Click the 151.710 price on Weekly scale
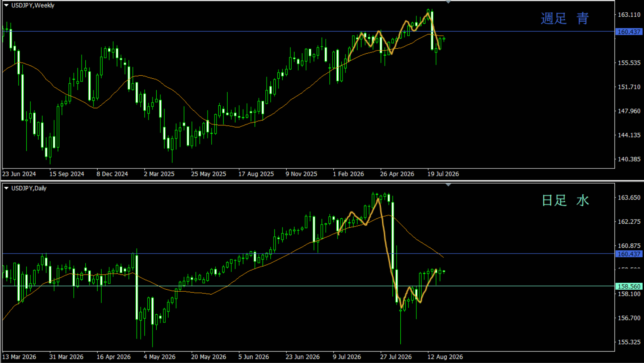The width and height of the screenshot is (644, 363). pos(629,87)
